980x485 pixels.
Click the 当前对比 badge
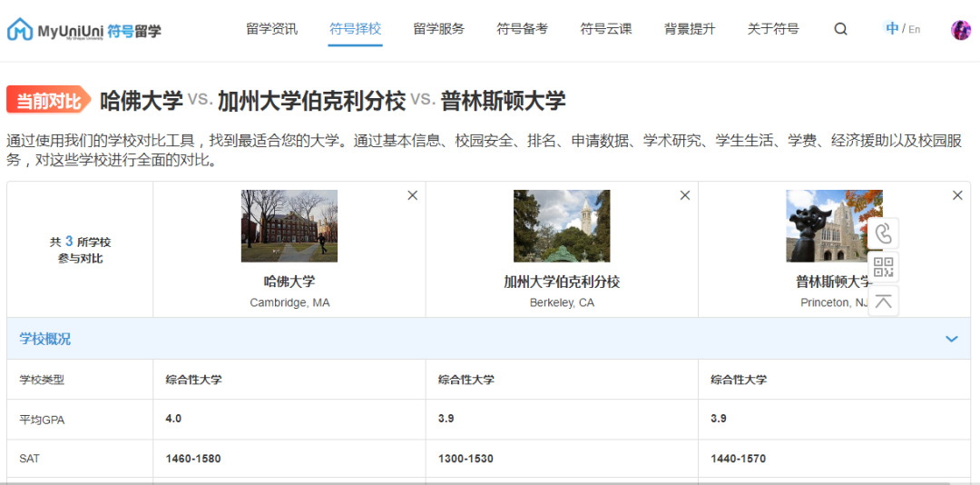[x=49, y=100]
